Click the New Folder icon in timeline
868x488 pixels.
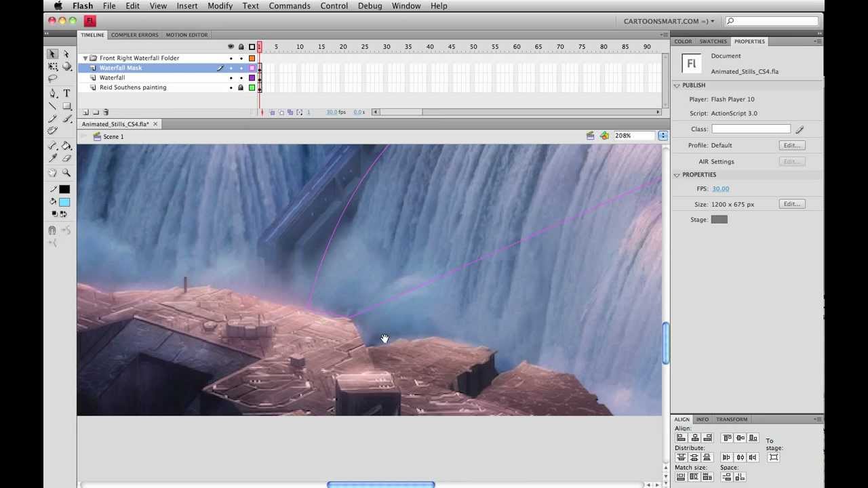tap(96, 113)
